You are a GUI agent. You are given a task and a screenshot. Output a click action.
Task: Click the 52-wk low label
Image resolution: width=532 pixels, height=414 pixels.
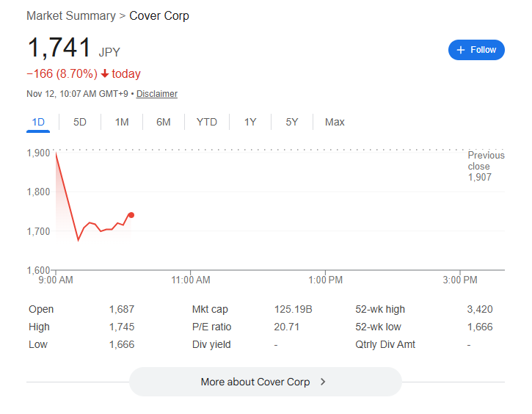[x=378, y=327]
